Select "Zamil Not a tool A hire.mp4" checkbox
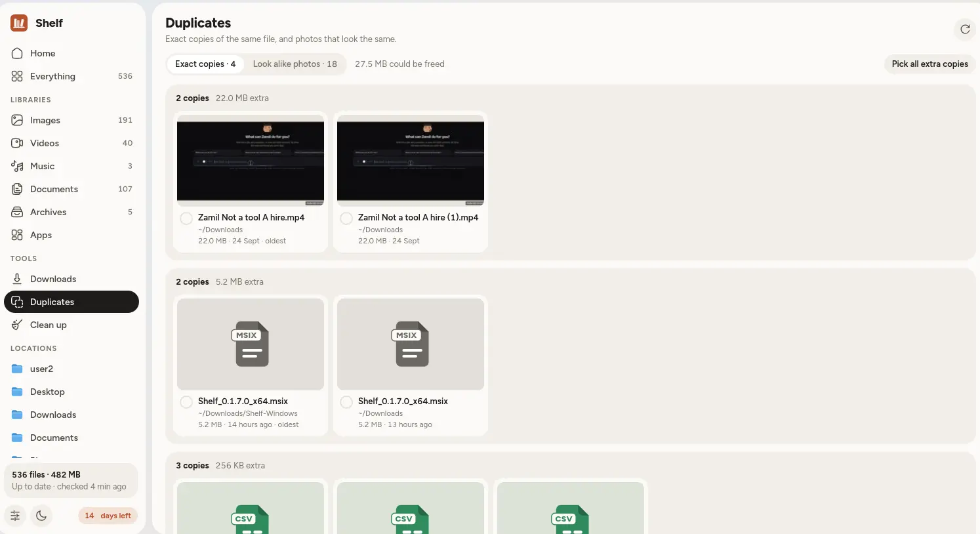The width and height of the screenshot is (980, 534). click(186, 218)
